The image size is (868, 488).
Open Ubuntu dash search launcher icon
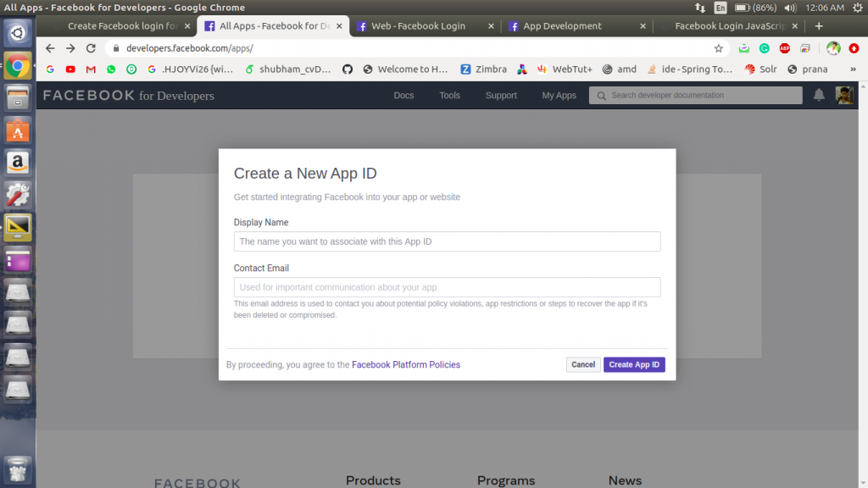coord(18,33)
